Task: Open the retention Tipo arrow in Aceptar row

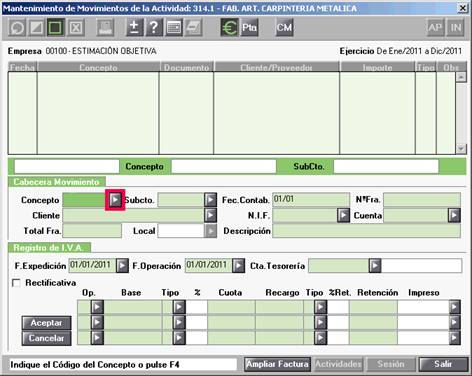Action: (320, 322)
